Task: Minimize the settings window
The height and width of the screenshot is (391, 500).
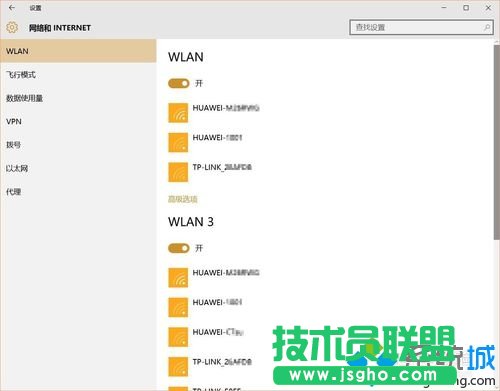Action: click(444, 7)
